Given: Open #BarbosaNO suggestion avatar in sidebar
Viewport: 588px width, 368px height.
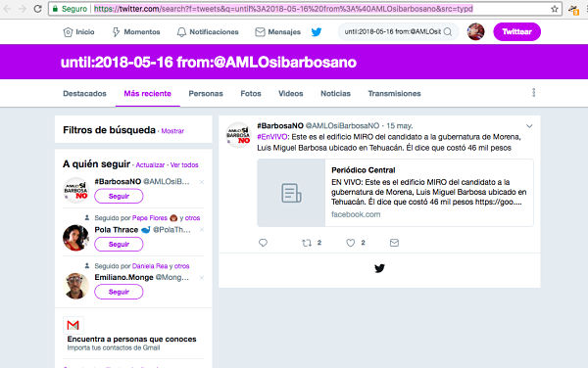Looking at the screenshot, I should 75,190.
